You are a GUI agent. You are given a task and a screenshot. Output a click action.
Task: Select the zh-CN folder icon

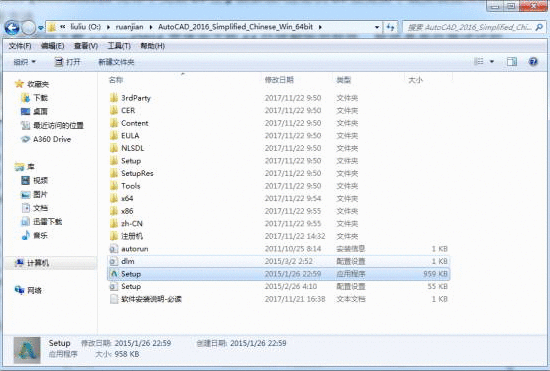click(114, 224)
